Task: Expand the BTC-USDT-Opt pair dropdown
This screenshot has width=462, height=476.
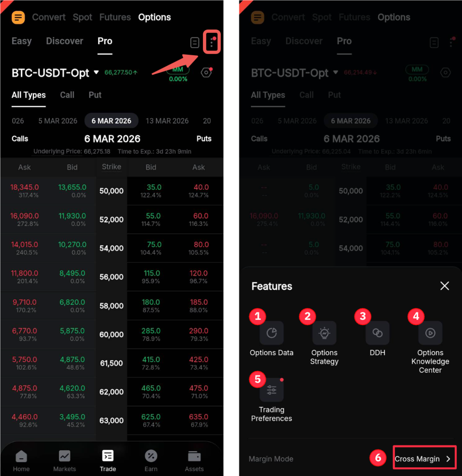Action: click(x=55, y=73)
